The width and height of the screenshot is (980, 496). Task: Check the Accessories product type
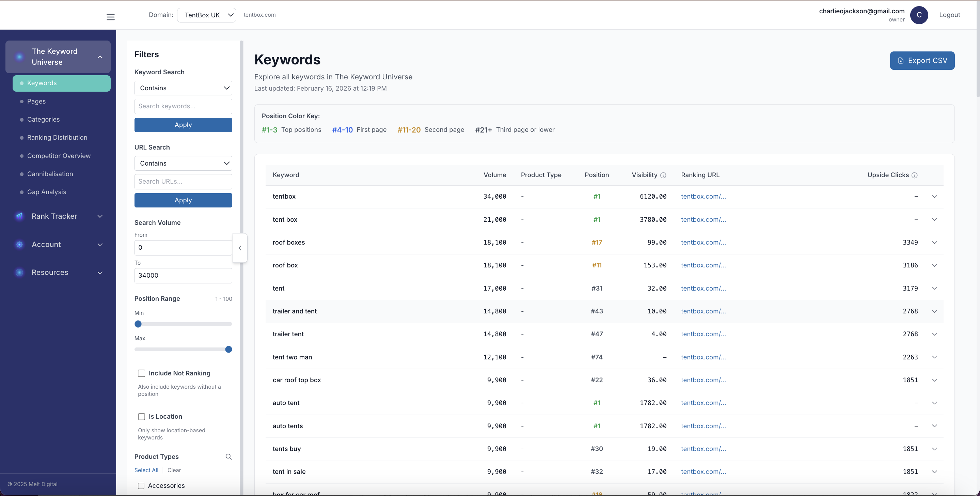[x=141, y=486]
